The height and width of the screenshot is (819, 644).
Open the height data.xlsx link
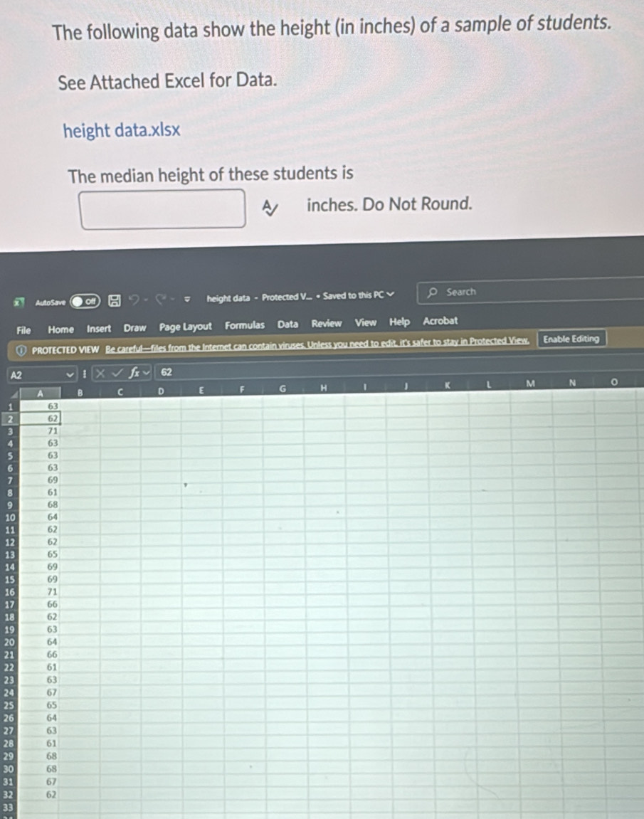121,131
